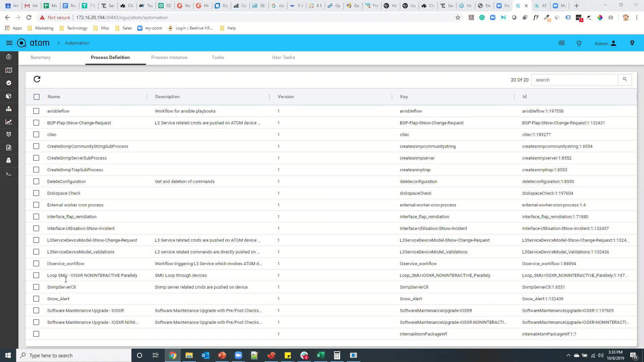Open the Windows Start menu

point(8,355)
